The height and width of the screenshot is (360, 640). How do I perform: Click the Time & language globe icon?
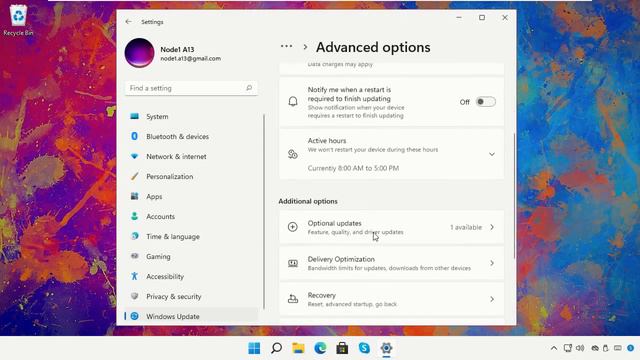coord(134,236)
